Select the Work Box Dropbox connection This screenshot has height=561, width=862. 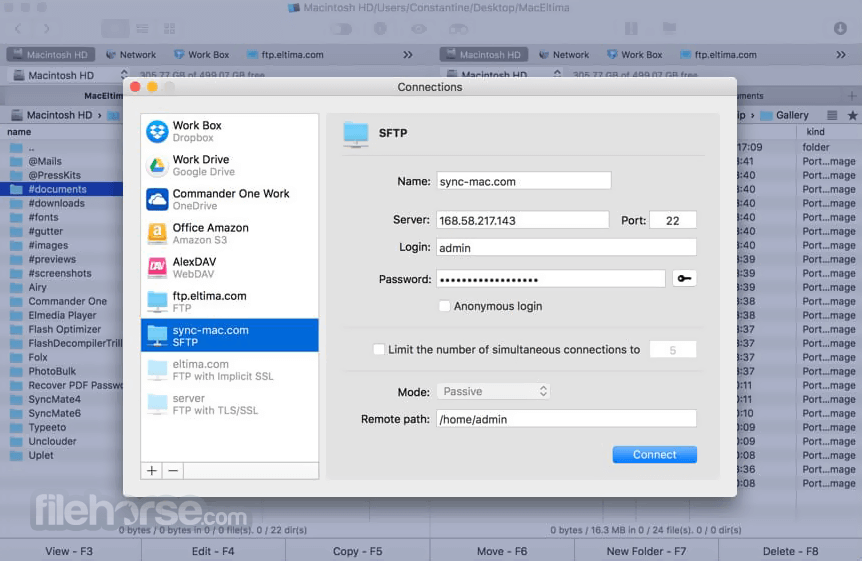tap(229, 131)
